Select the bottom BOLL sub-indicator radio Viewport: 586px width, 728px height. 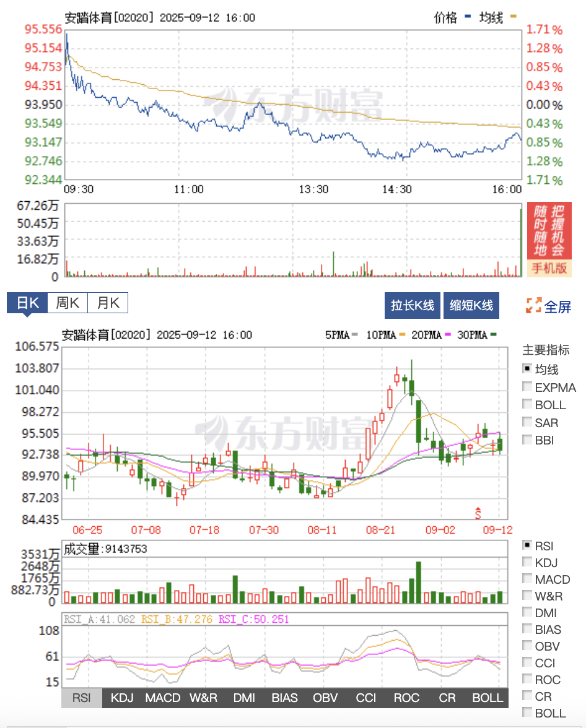(x=527, y=712)
